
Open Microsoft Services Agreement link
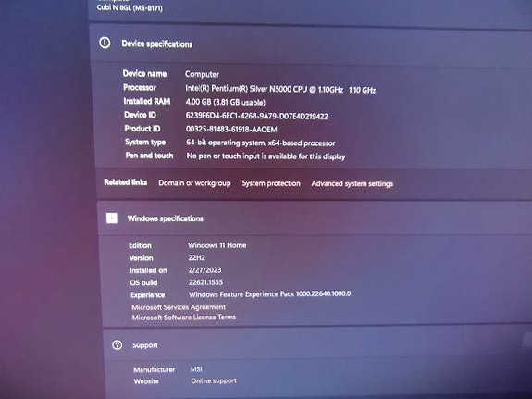[x=179, y=307]
